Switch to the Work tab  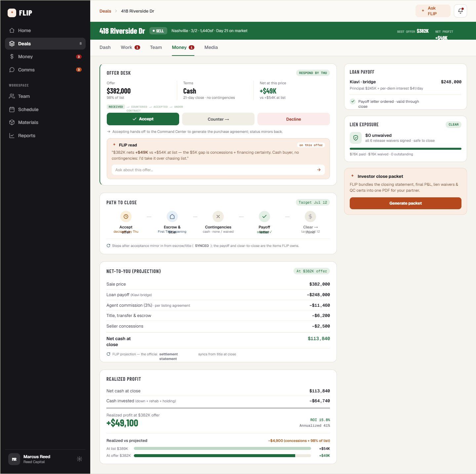click(x=130, y=47)
